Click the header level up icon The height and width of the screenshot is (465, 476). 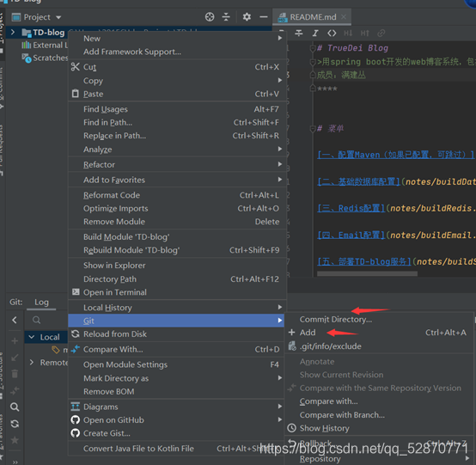coord(364,33)
